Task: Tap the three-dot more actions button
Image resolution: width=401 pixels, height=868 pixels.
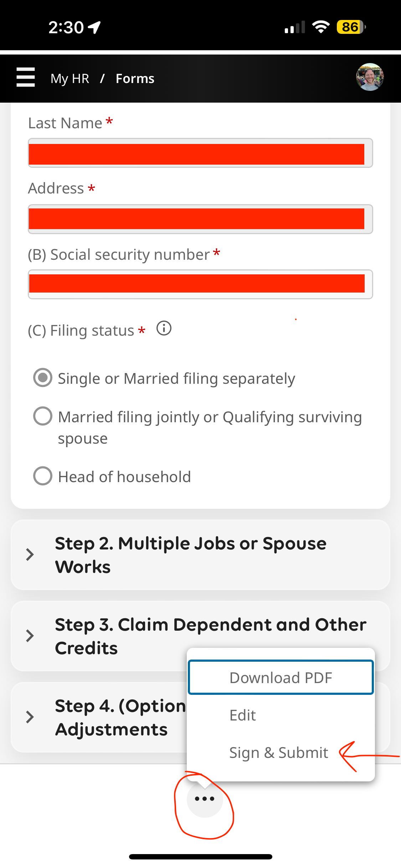Action: [205, 799]
